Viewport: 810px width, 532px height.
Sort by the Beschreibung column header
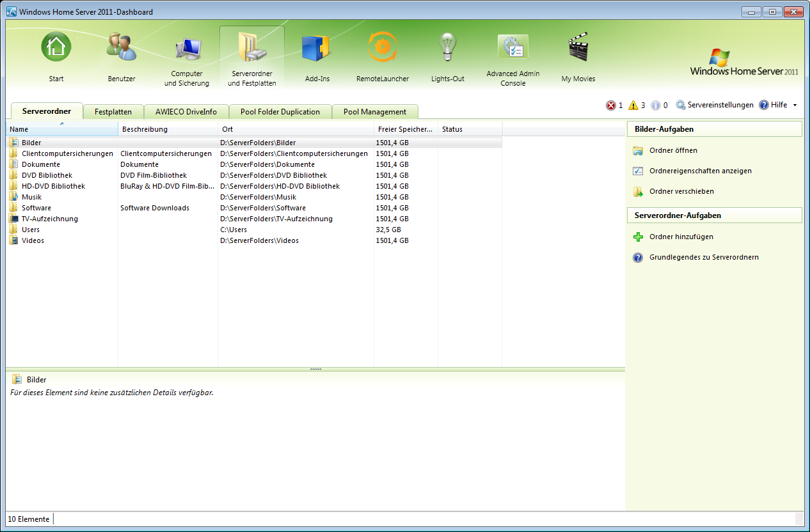click(x=168, y=129)
